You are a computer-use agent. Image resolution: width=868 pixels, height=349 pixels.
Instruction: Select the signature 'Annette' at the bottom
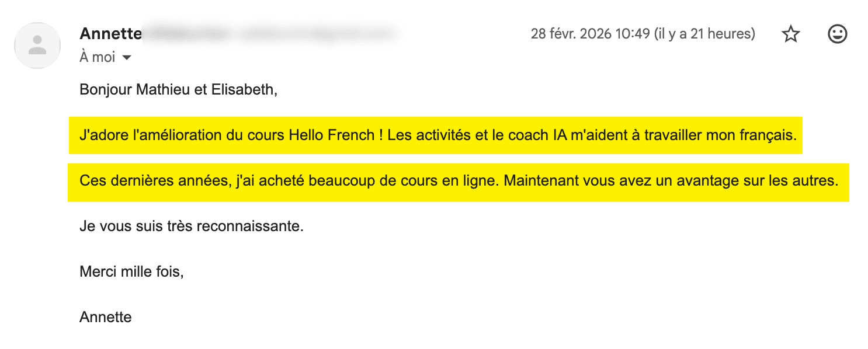pos(105,317)
